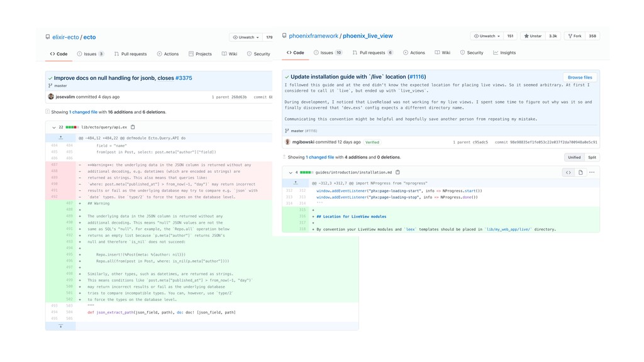
Task: Open Security tab in ecto repo
Action: click(258, 54)
